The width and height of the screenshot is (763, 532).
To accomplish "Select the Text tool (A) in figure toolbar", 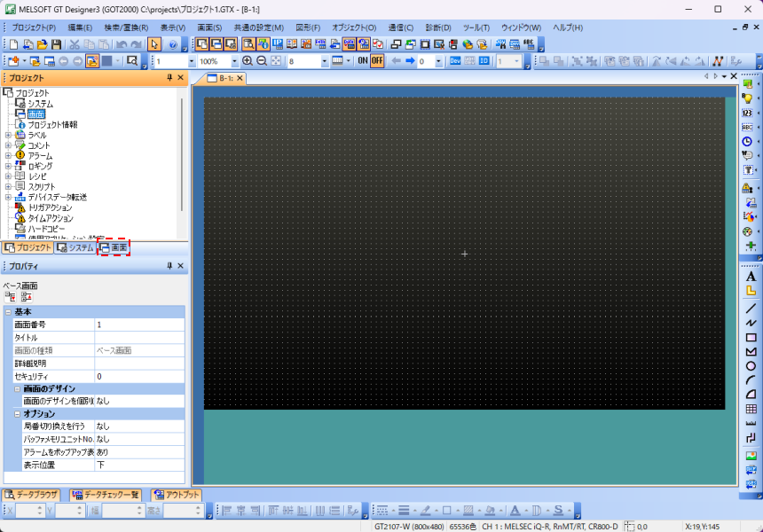I will point(750,277).
